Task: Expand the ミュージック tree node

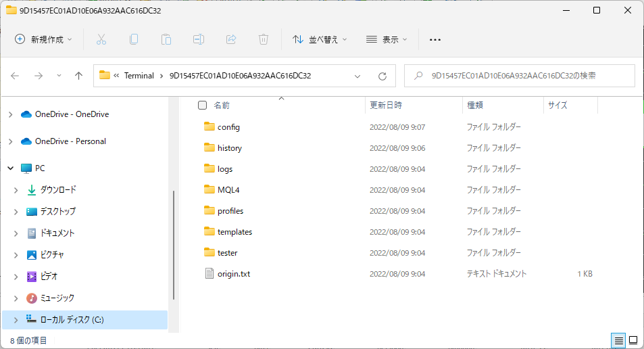Action: [16, 298]
